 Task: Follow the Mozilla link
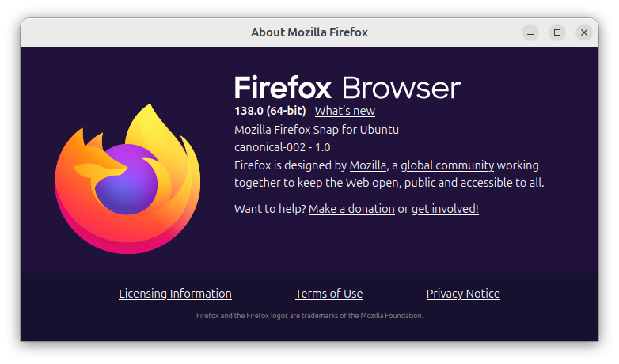point(368,165)
